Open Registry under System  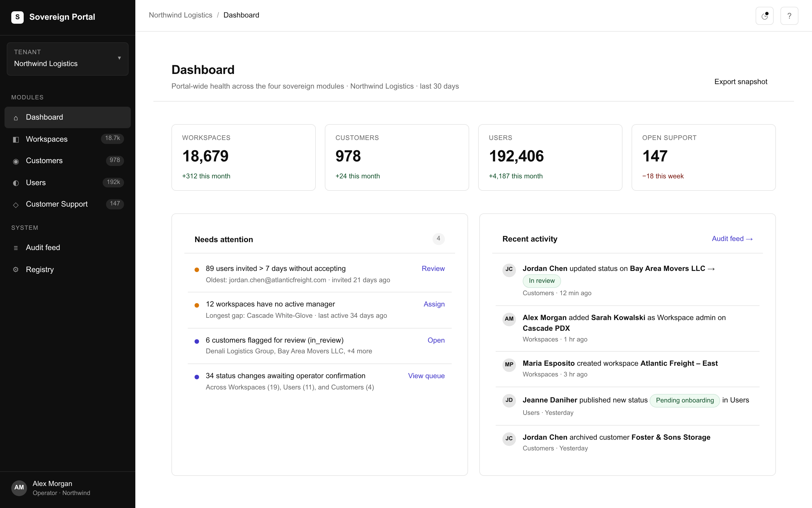click(x=67, y=270)
